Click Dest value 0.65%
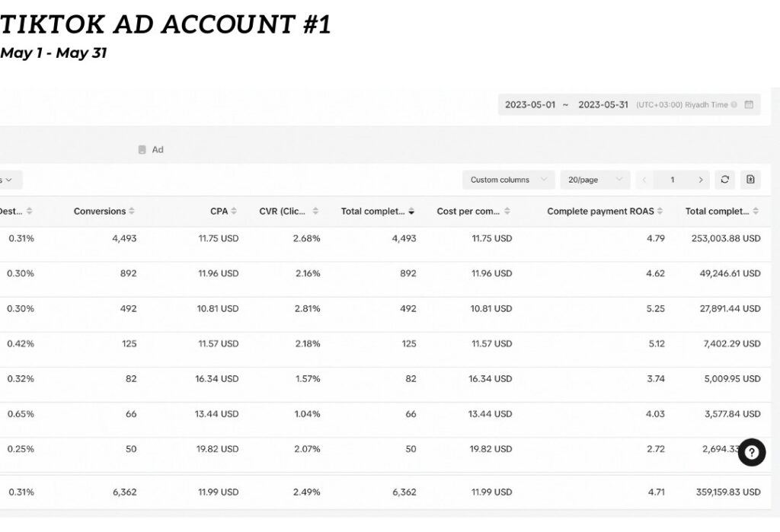 coord(21,414)
